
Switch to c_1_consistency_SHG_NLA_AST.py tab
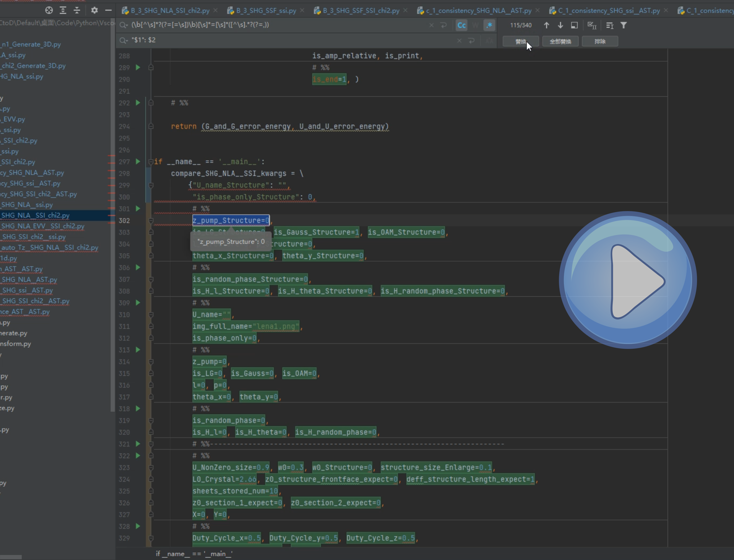click(x=478, y=11)
